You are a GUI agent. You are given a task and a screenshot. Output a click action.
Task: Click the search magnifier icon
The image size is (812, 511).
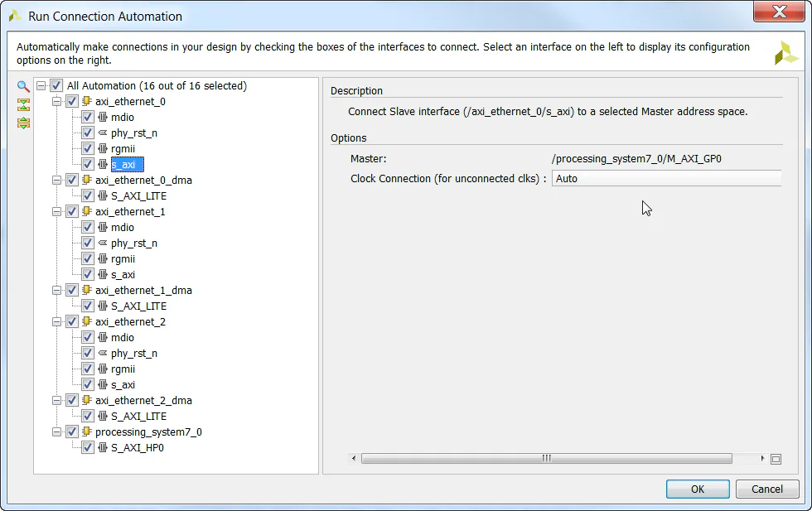pyautogui.click(x=22, y=85)
